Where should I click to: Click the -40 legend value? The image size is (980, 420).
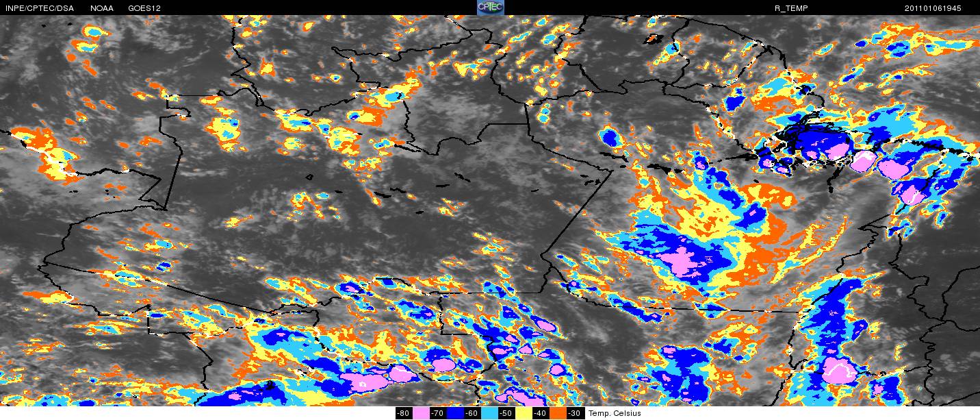(x=541, y=413)
